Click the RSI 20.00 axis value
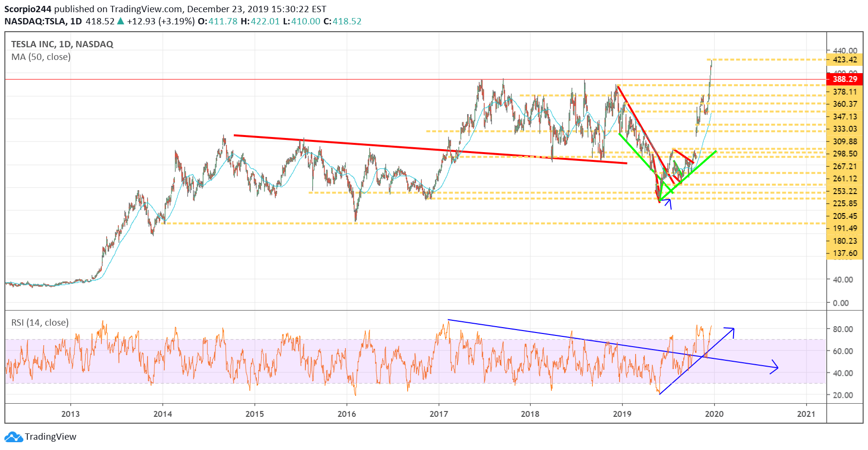The height and width of the screenshot is (450, 868). coord(843,395)
